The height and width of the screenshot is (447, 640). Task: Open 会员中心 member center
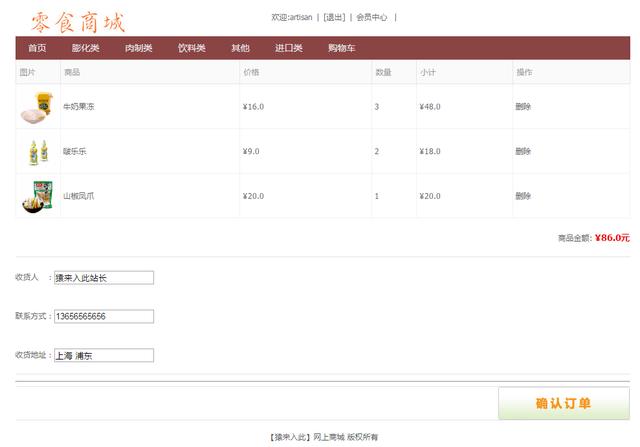tap(372, 17)
